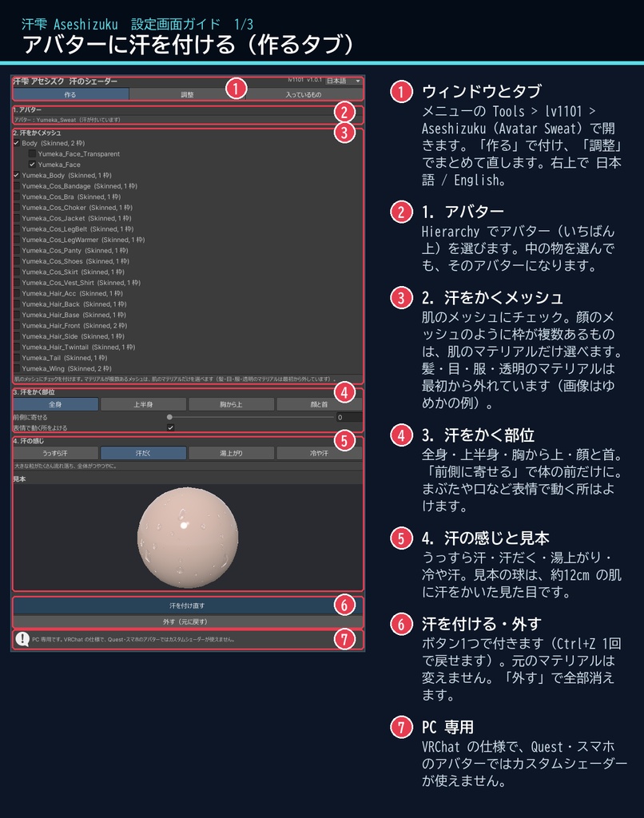The image size is (644, 818).
Task: Choose the うっすら汗 sweat style
Action: pos(55,454)
